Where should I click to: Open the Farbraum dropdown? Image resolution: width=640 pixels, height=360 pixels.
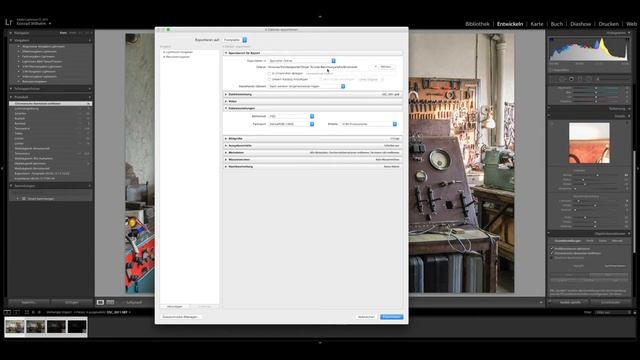(291, 124)
